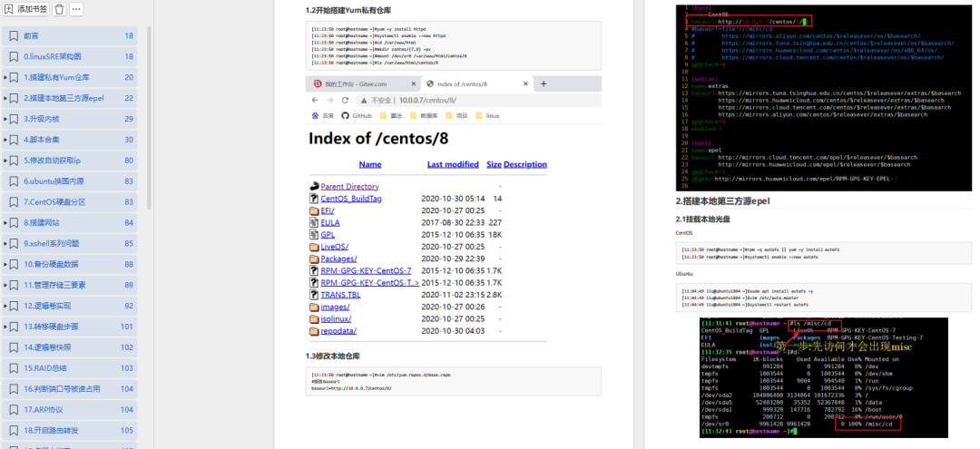Open the isolinux/ directory link

click(x=336, y=318)
